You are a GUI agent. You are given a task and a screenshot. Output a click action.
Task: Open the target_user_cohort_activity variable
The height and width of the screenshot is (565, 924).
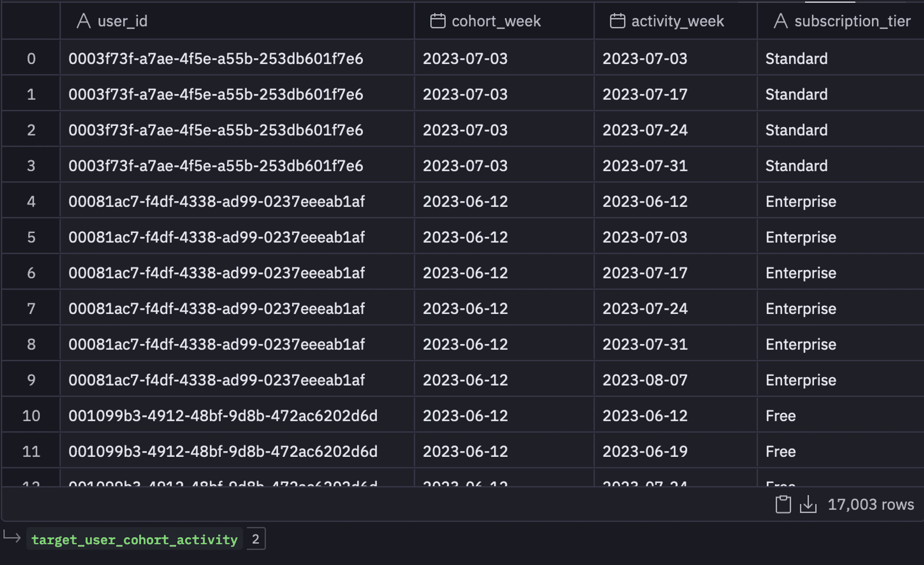pos(134,539)
